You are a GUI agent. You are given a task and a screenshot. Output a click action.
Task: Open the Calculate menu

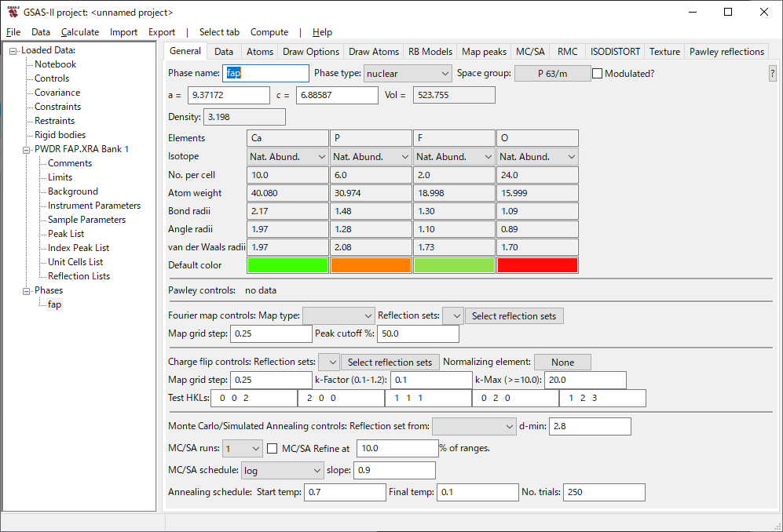[80, 32]
